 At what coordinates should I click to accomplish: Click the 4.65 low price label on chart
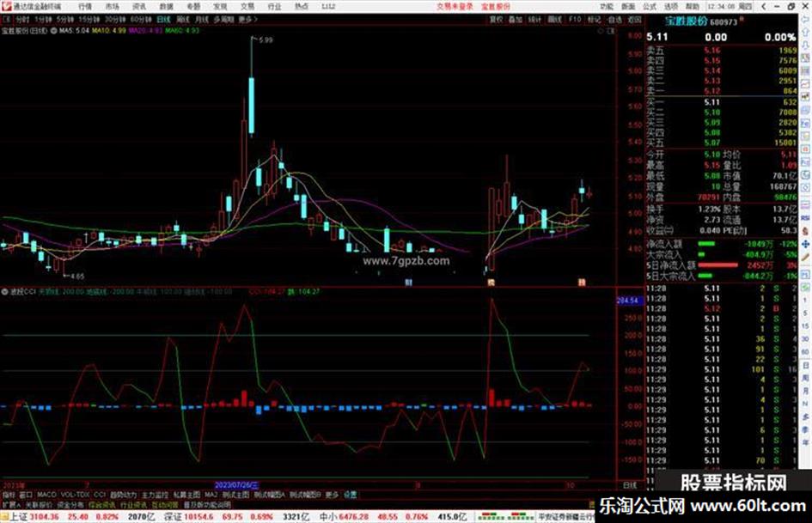77,276
